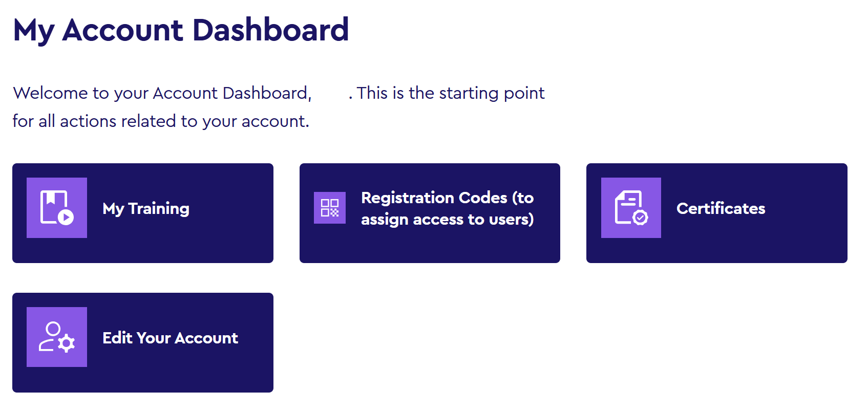Click the "This is the starting point" text
The image size is (868, 412).
pos(451,93)
